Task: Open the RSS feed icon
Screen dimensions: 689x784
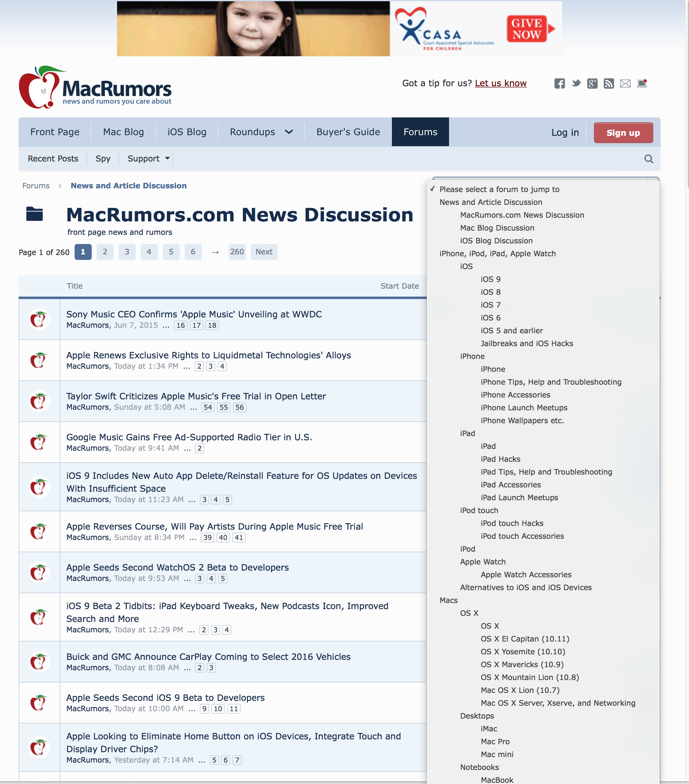Action: pyautogui.click(x=609, y=83)
